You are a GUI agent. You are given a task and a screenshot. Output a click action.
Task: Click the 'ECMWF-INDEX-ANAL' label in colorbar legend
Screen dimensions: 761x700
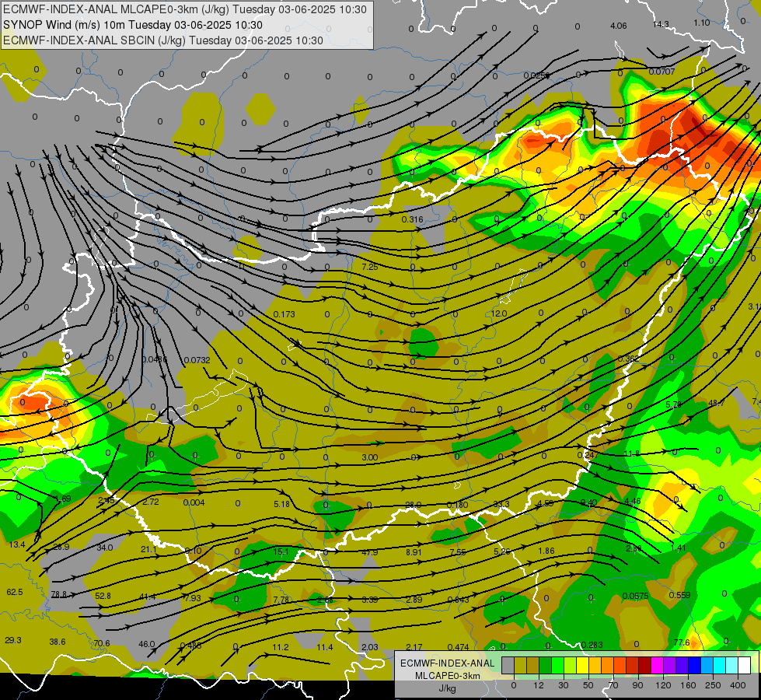tap(447, 663)
